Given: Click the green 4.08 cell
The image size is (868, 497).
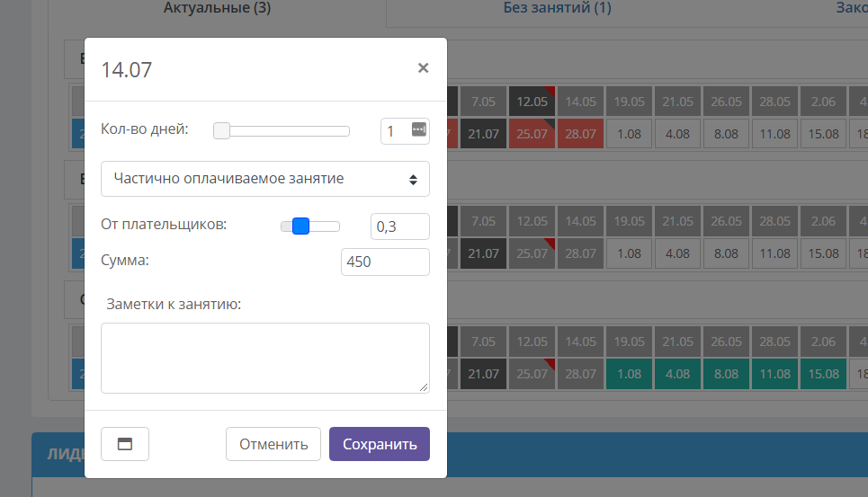Looking at the screenshot, I should click(x=677, y=374).
